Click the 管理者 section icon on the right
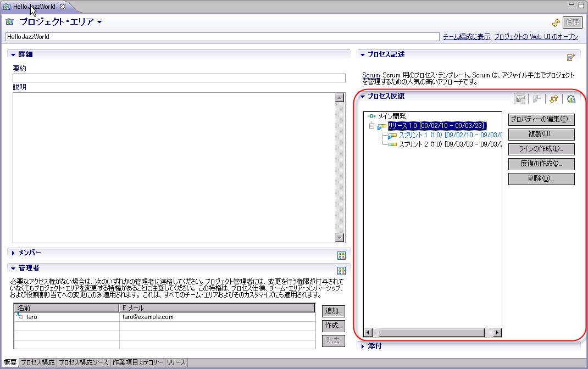The image size is (588, 369). (x=341, y=271)
